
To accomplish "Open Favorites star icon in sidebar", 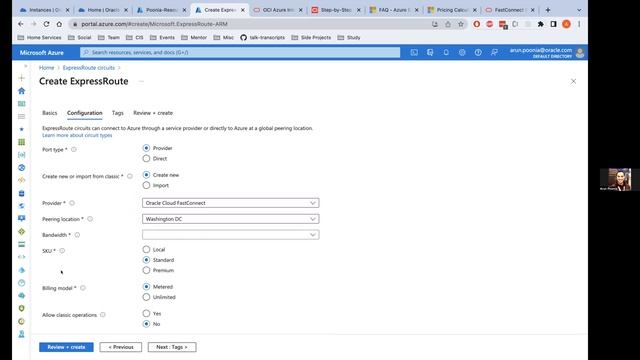I will coord(22,129).
